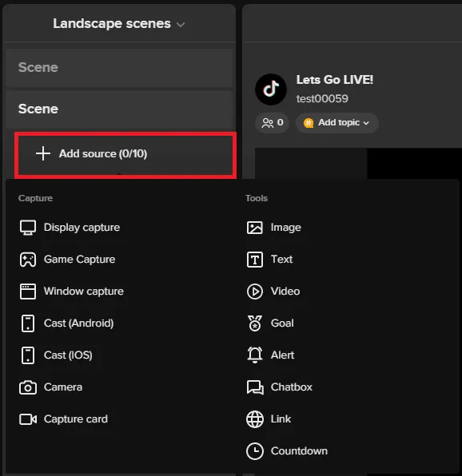Click the viewers count icon

[x=267, y=123]
